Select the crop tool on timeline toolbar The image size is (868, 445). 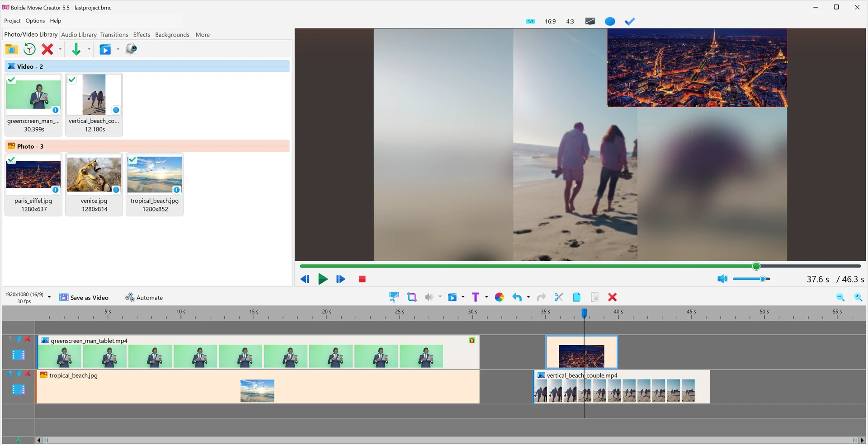coord(412,297)
